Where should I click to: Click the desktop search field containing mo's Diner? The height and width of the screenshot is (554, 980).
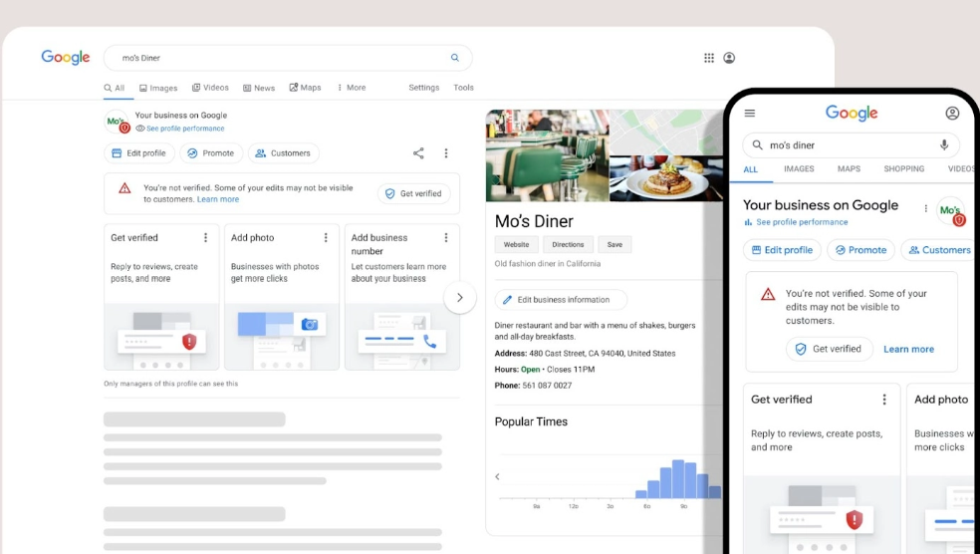coord(288,58)
